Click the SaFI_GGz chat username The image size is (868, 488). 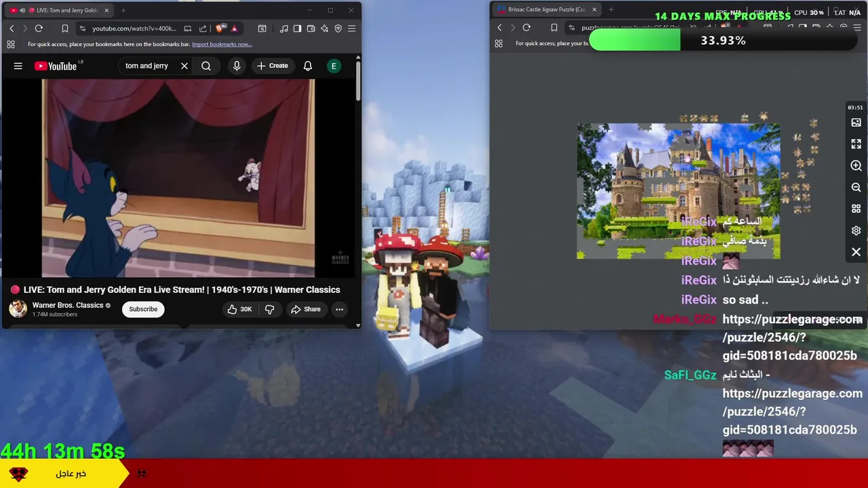690,375
